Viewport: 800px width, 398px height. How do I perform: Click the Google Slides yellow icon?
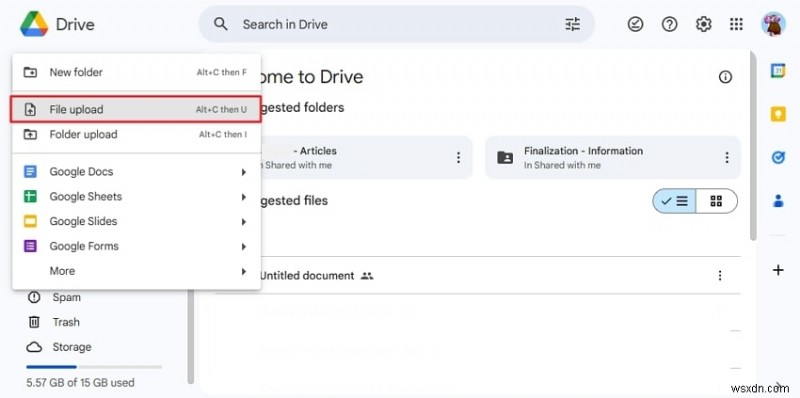[x=31, y=221]
